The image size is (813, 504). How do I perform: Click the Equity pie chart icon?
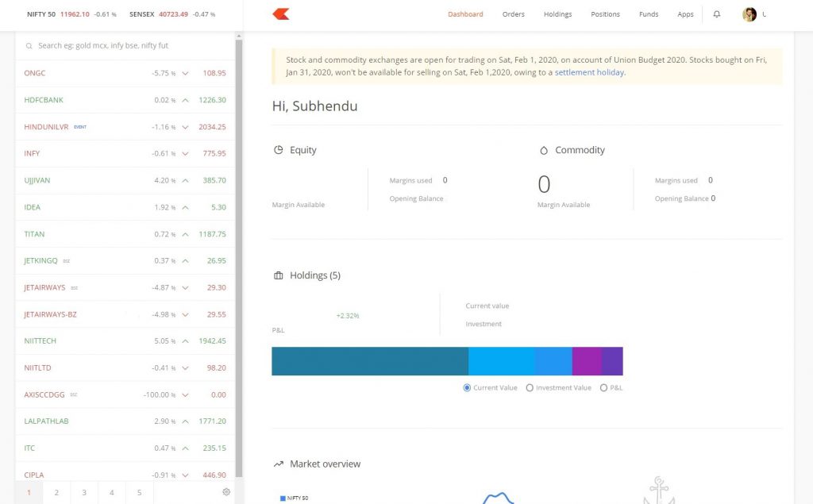click(x=279, y=150)
